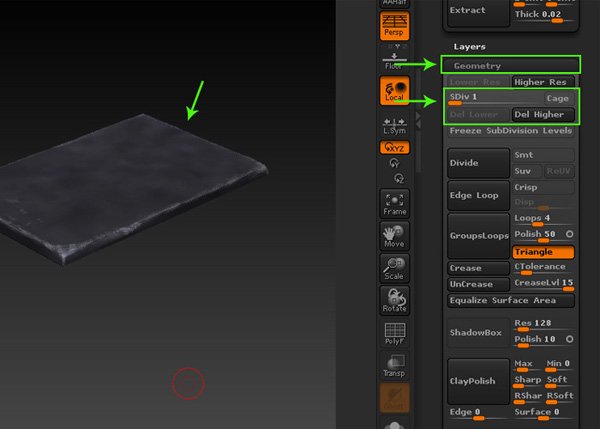The image size is (600, 429).
Task: Adjust the RShar slider
Action: 527,397
